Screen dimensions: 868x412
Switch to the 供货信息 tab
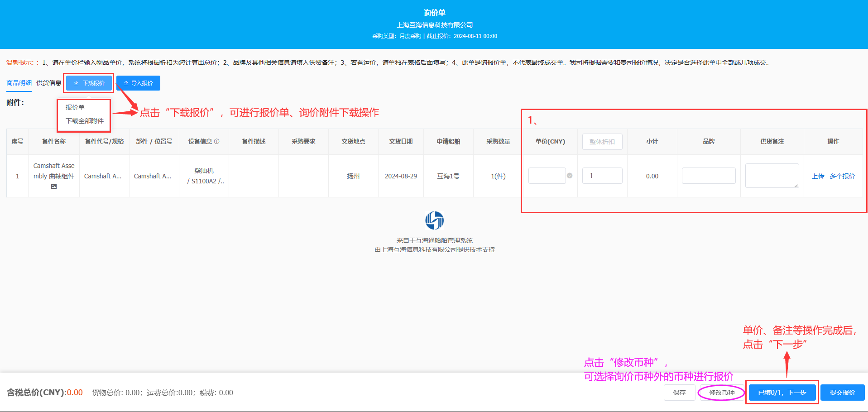(49, 83)
